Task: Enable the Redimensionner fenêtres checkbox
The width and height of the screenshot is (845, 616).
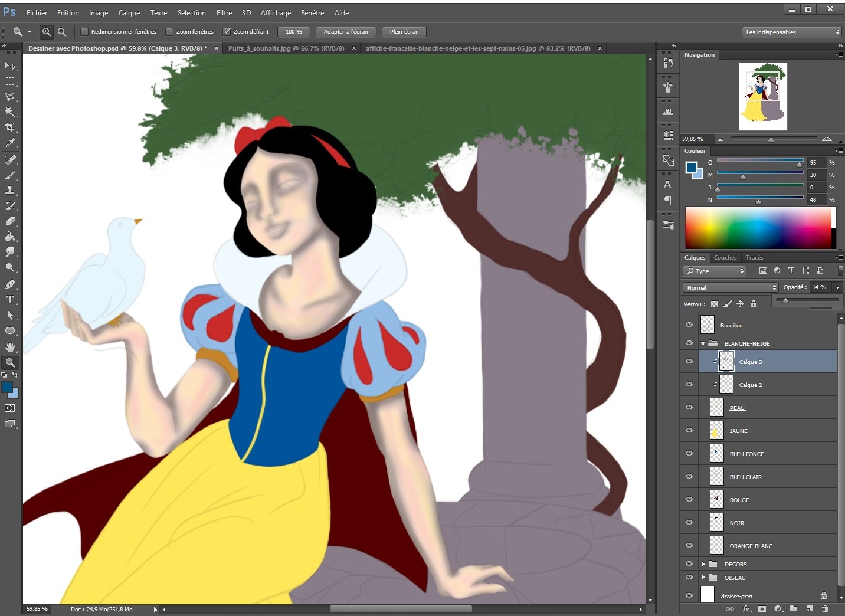Action: click(x=84, y=32)
